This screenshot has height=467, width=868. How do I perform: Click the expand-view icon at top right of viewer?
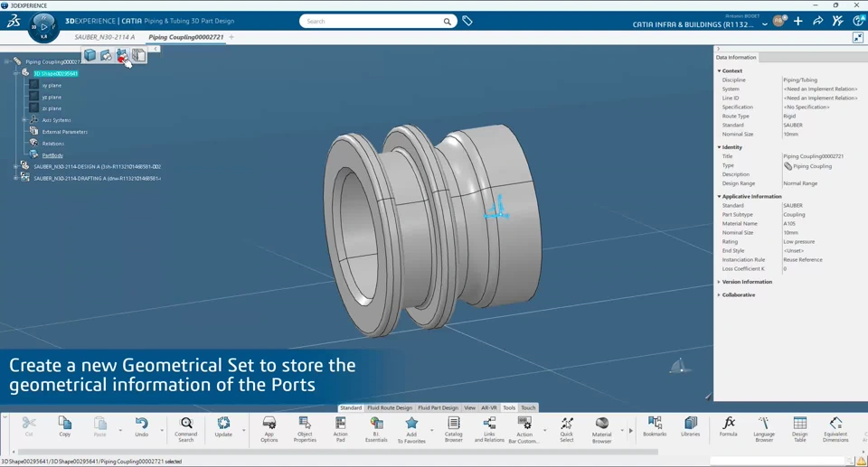click(857, 37)
